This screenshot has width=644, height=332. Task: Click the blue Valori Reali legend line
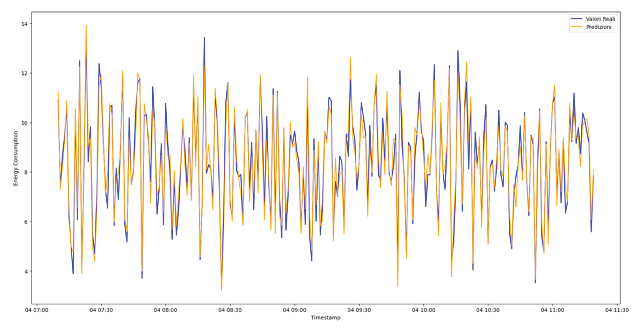point(576,19)
